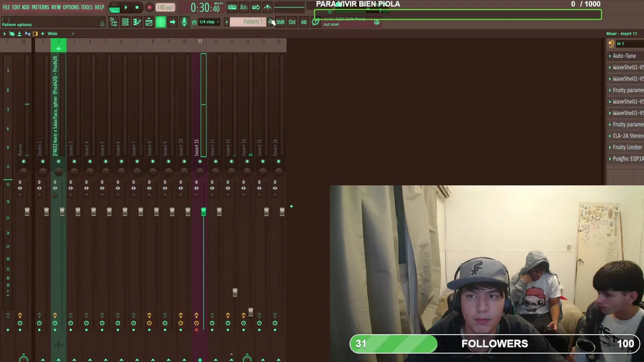Image resolution: width=644 pixels, height=362 pixels.
Task: Mute Insert 5 using its green LED
Action: tap(106, 161)
